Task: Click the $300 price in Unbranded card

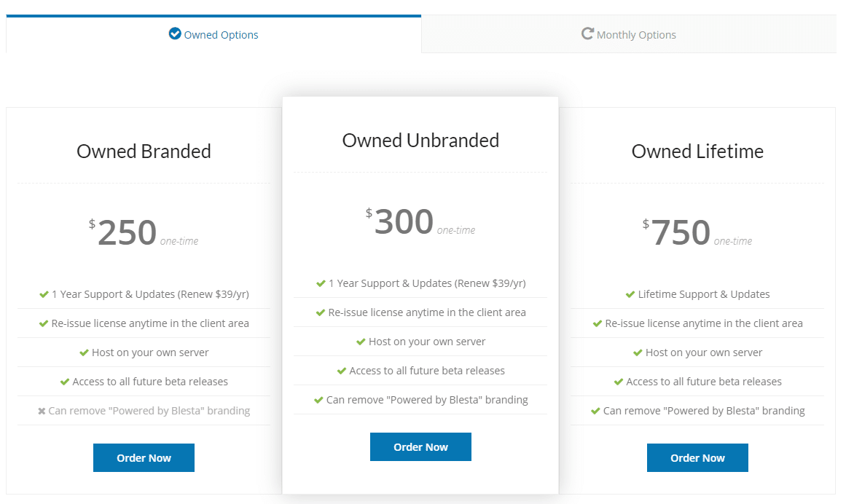Action: [x=404, y=222]
